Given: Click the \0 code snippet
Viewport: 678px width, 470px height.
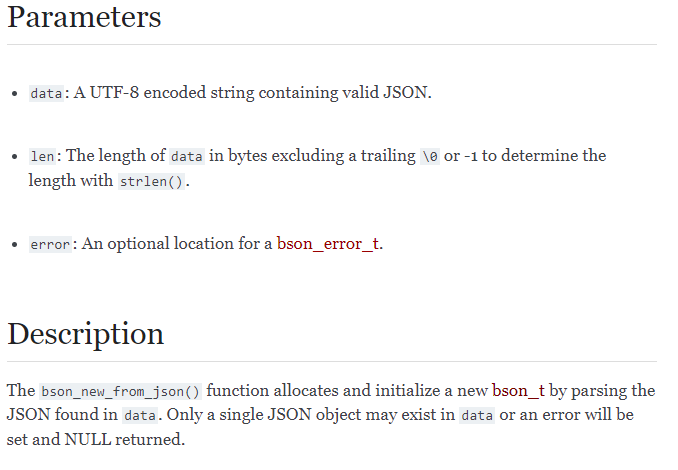Looking at the screenshot, I should pyautogui.click(x=430, y=156).
